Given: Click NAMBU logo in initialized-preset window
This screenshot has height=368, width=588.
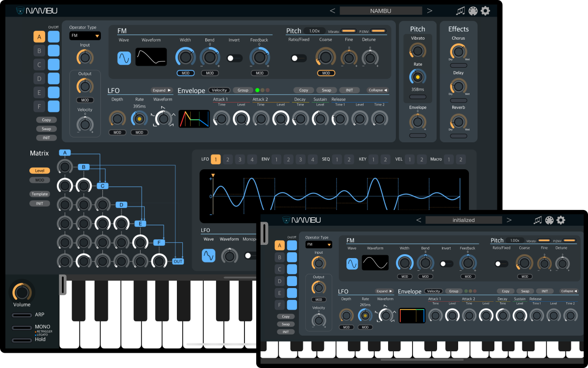Looking at the screenshot, I should coord(301,220).
